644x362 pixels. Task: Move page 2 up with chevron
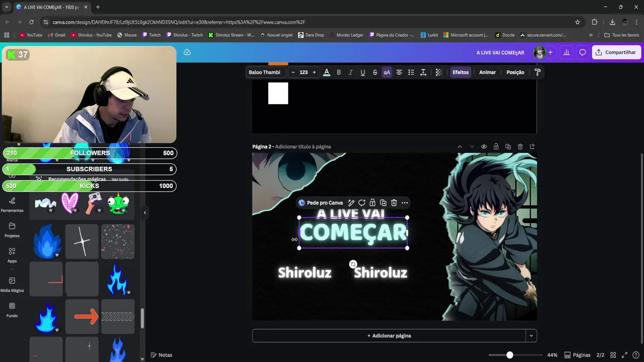(x=460, y=147)
